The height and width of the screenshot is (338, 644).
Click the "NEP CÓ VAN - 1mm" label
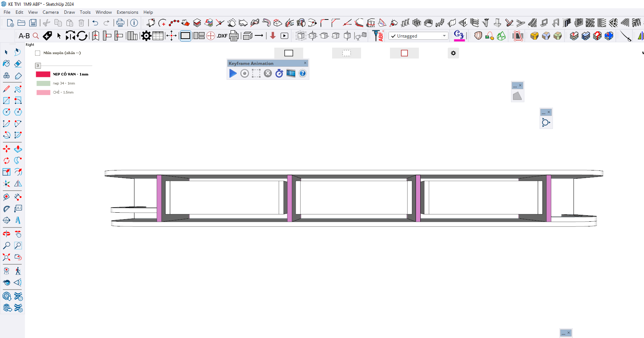(70, 74)
